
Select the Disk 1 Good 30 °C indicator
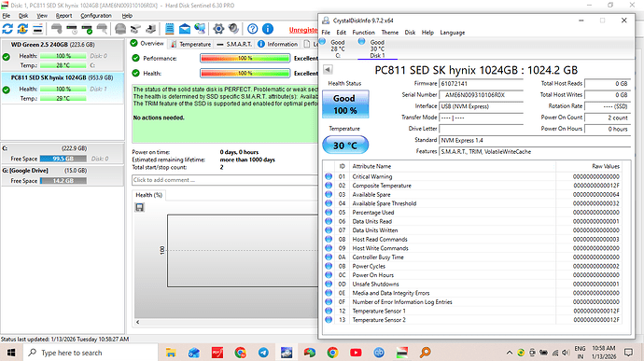[377, 49]
